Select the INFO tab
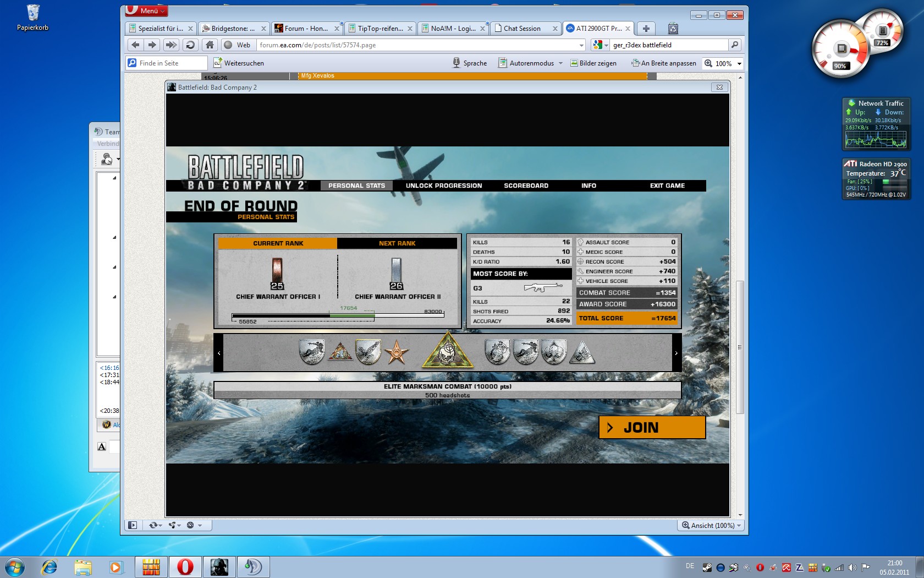This screenshot has height=578, width=924. coord(588,186)
